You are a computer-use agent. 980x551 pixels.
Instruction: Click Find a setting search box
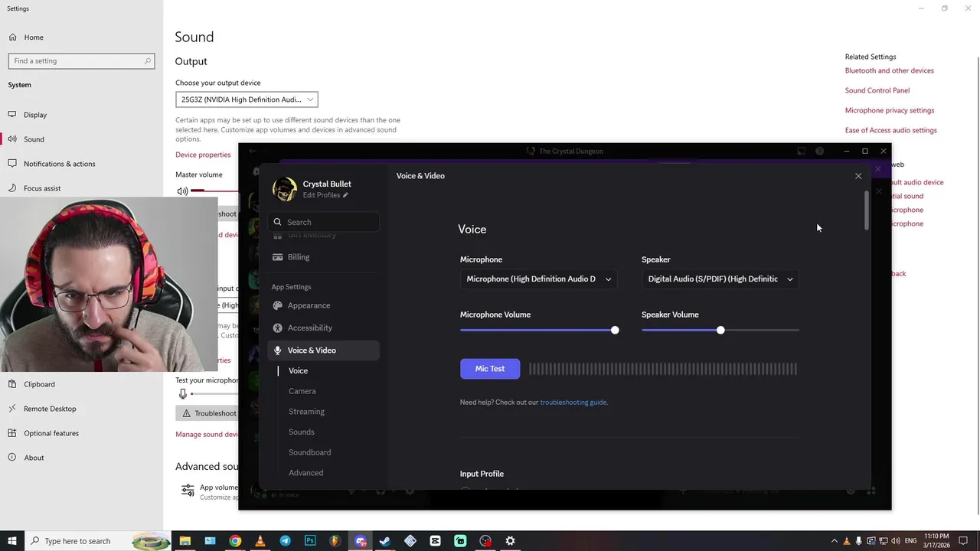(81, 60)
